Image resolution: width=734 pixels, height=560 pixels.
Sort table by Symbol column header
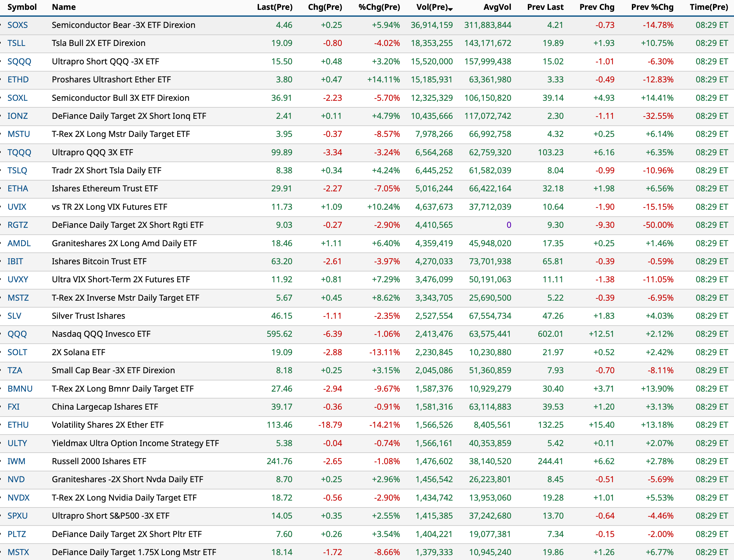[x=22, y=7]
